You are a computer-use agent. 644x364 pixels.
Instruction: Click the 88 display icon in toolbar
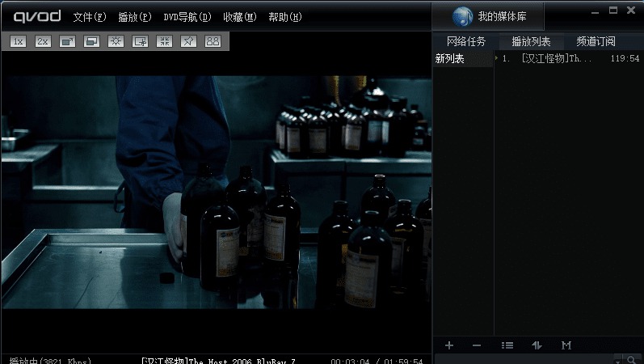213,41
